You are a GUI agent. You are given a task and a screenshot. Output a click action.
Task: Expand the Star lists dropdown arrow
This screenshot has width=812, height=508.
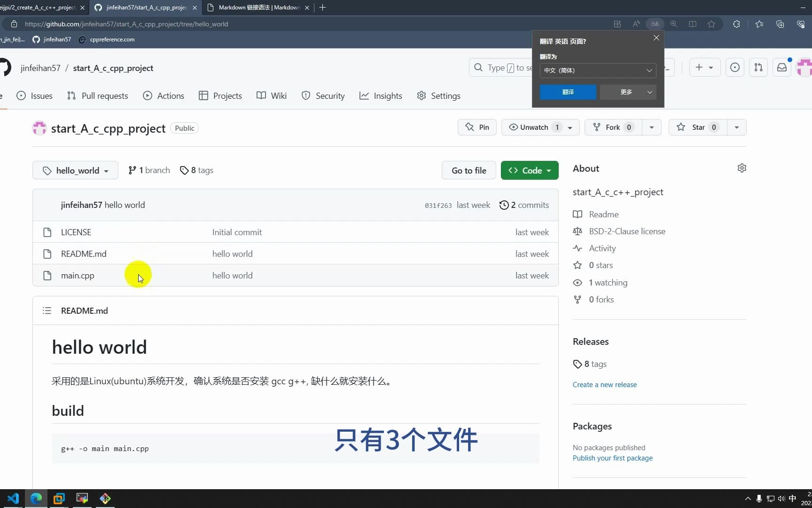pos(737,127)
